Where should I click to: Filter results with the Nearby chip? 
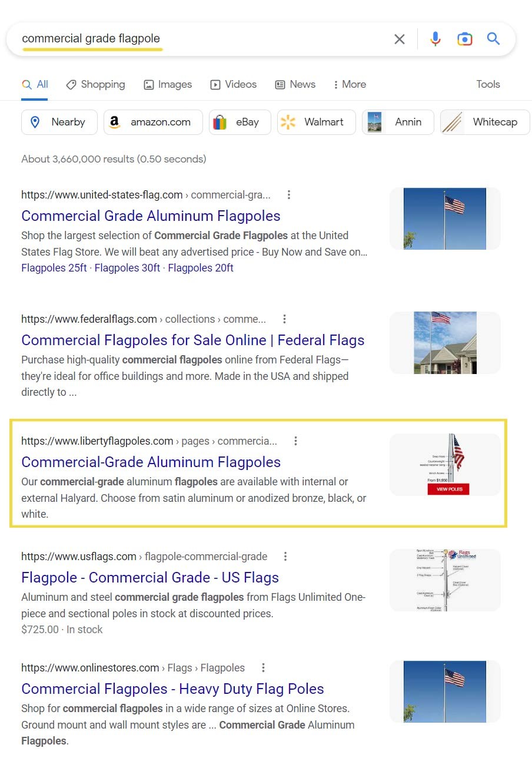click(59, 122)
